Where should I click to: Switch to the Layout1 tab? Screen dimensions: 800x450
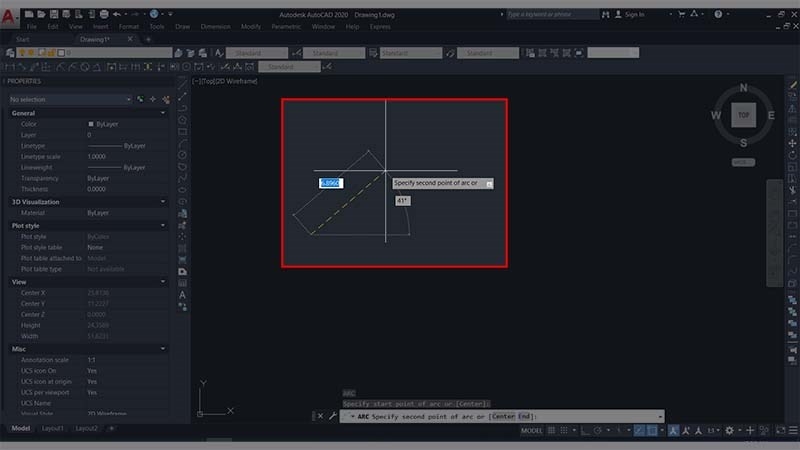[53, 428]
